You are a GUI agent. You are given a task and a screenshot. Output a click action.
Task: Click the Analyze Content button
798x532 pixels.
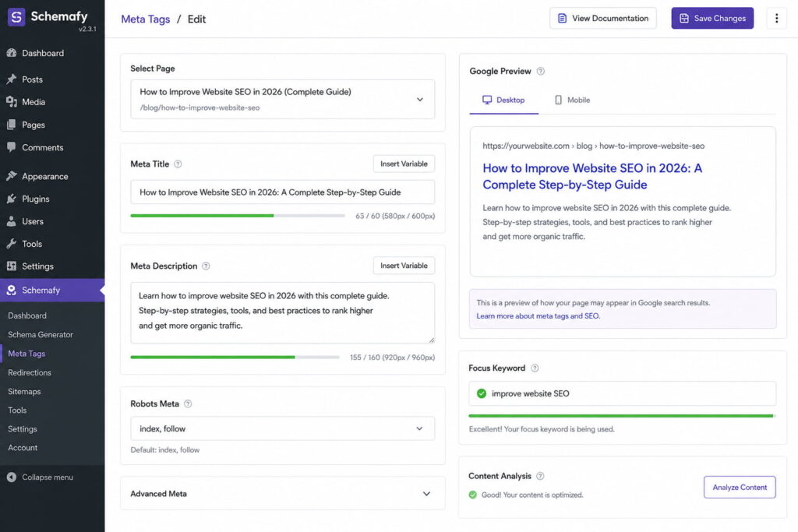(740, 488)
